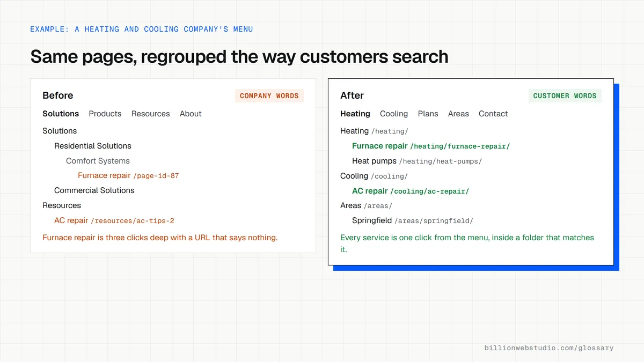
Task: Click the Furnace repair /page-id-87 row
Action: [x=128, y=175]
